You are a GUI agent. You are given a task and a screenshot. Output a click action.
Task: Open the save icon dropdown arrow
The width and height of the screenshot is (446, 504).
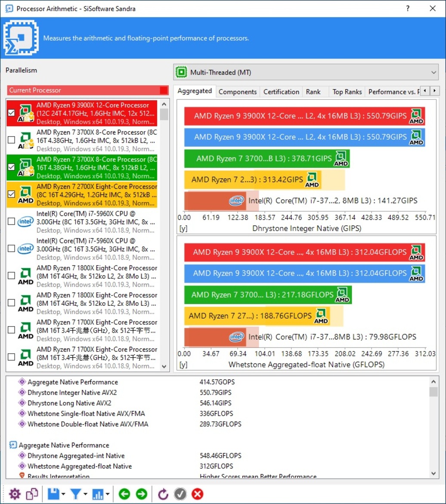pyautogui.click(x=63, y=494)
